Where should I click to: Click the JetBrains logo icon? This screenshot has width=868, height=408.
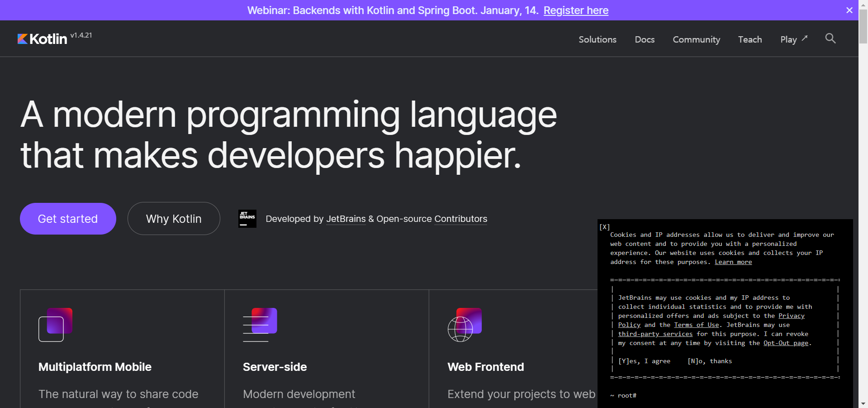(247, 219)
